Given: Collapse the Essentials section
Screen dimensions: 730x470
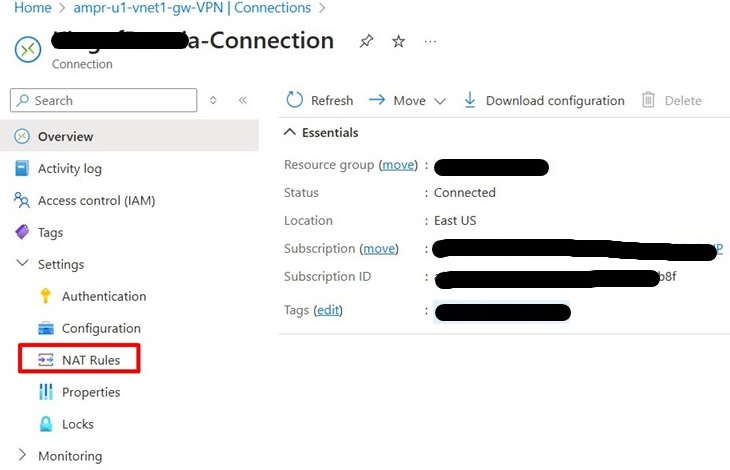Looking at the screenshot, I should click(321, 133).
